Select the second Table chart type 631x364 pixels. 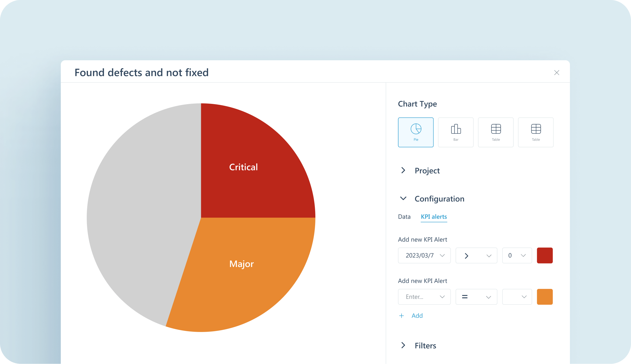pyautogui.click(x=536, y=132)
